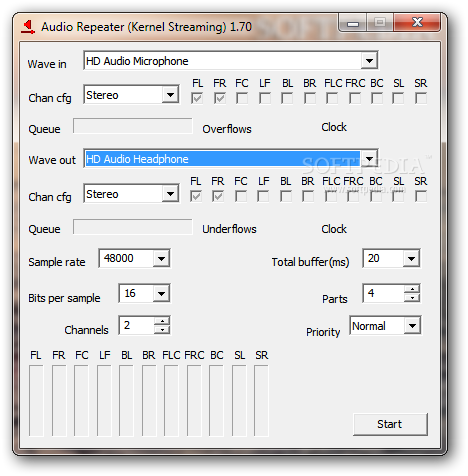Toggle Wave in FR channel checkbox
468x476 pixels.
coord(220,98)
